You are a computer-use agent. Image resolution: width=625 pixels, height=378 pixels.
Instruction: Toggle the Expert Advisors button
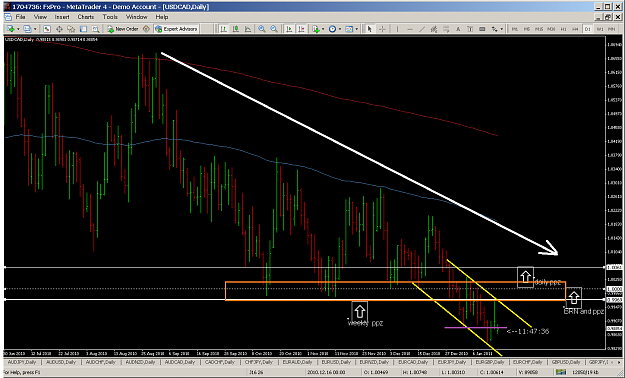pyautogui.click(x=177, y=29)
